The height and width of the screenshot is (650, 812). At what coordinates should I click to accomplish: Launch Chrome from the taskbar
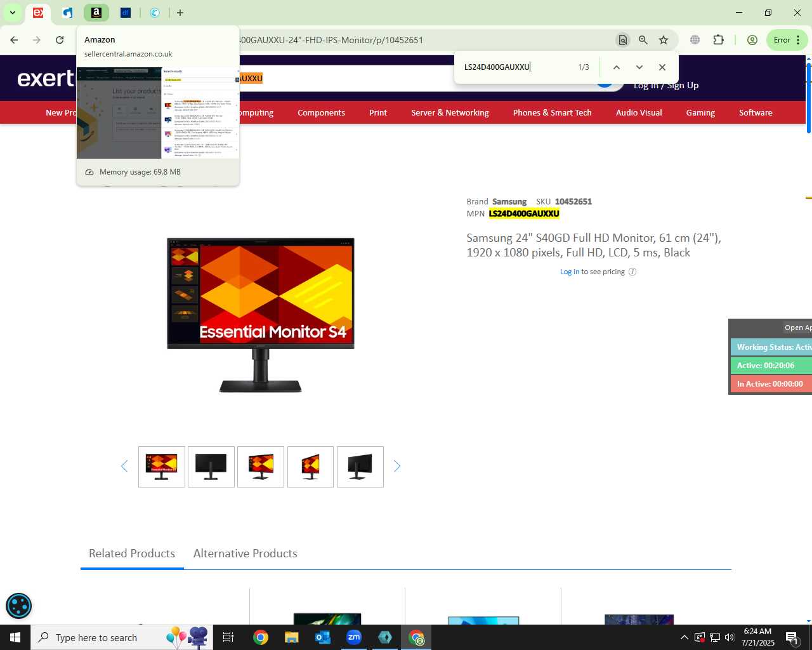(x=261, y=637)
